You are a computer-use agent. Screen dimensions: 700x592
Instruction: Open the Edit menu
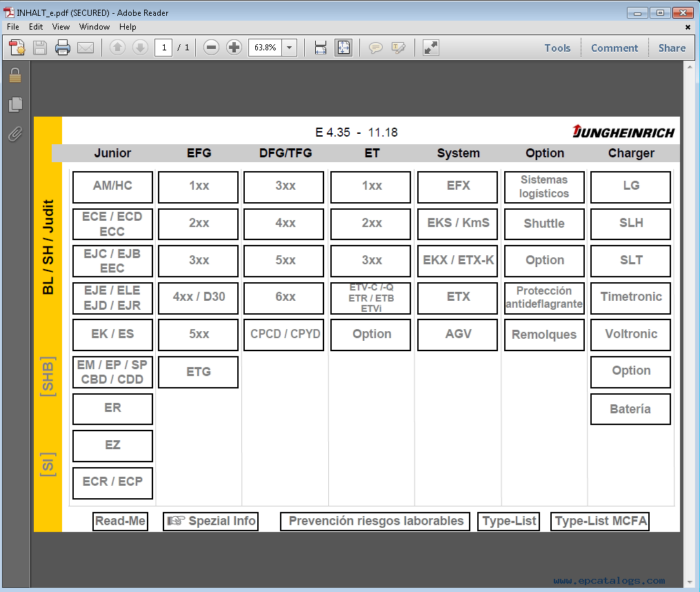[36, 27]
